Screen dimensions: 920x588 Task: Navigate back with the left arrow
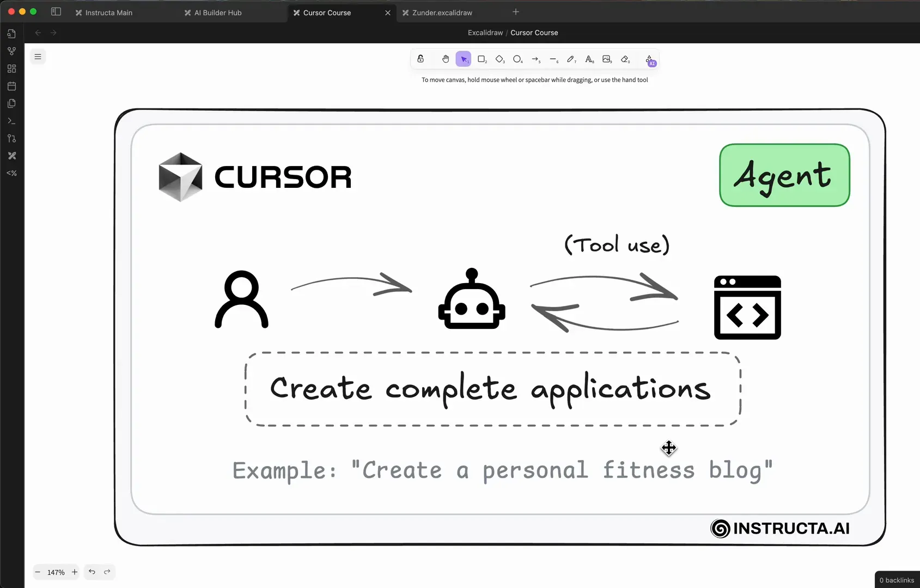[x=38, y=33]
